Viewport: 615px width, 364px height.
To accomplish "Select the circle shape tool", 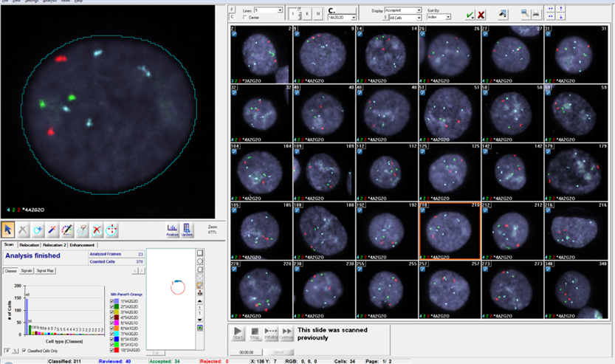I will coord(200,261).
